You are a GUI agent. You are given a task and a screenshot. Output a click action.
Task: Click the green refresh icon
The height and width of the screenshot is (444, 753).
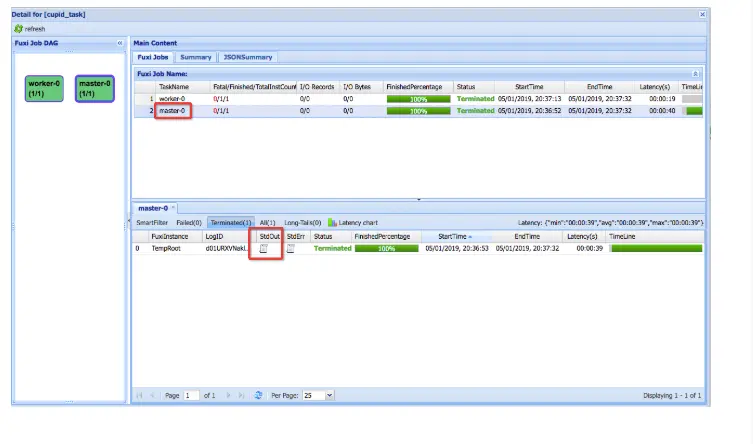(18, 29)
